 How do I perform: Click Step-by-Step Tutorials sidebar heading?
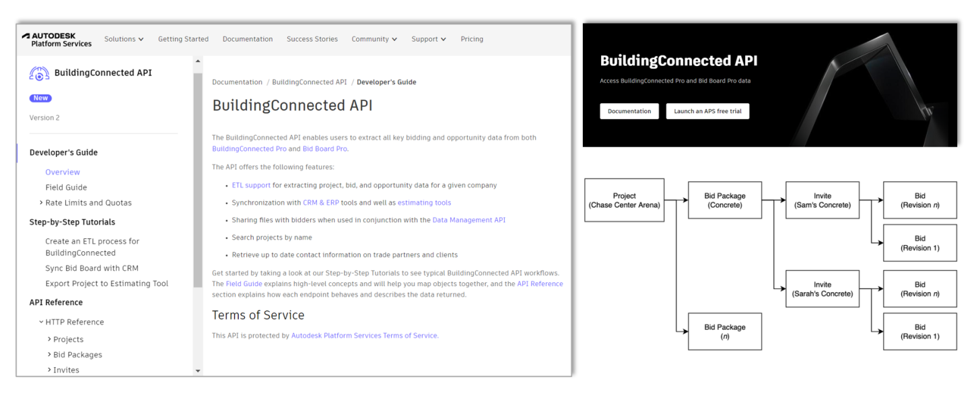[x=72, y=222]
